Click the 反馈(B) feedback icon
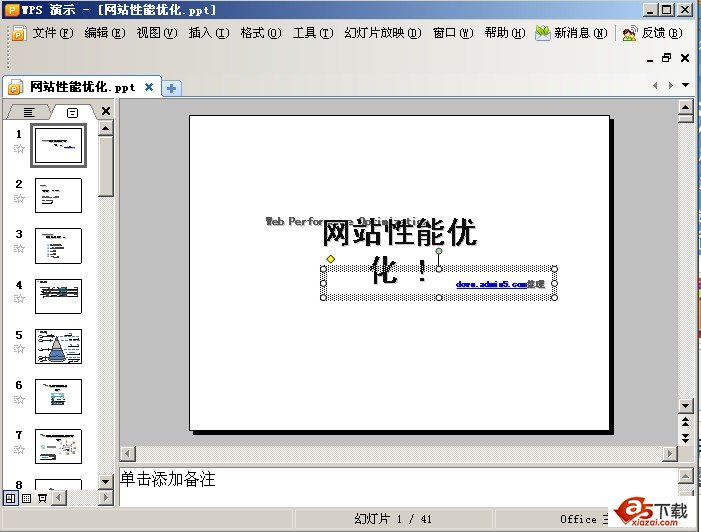Image resolution: width=701 pixels, height=532 pixels. 629,33
